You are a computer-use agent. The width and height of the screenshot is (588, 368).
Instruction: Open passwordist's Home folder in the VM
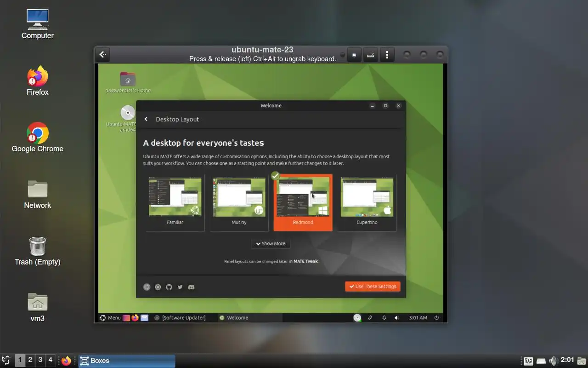pos(128,82)
